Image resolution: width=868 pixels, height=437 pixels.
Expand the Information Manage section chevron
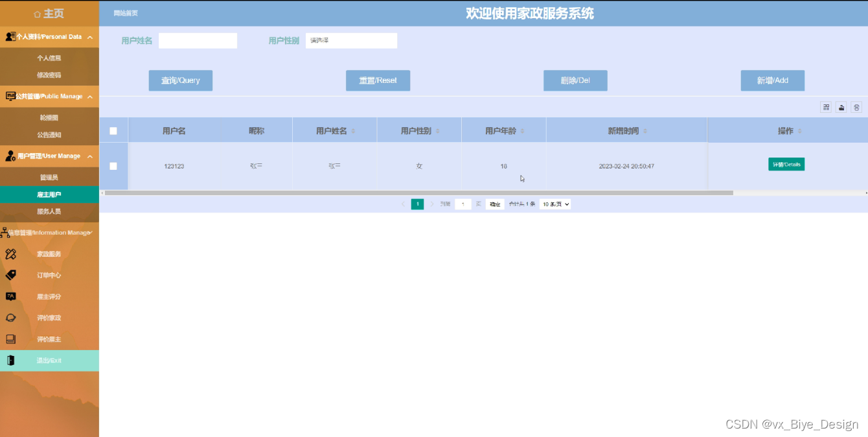coord(91,232)
